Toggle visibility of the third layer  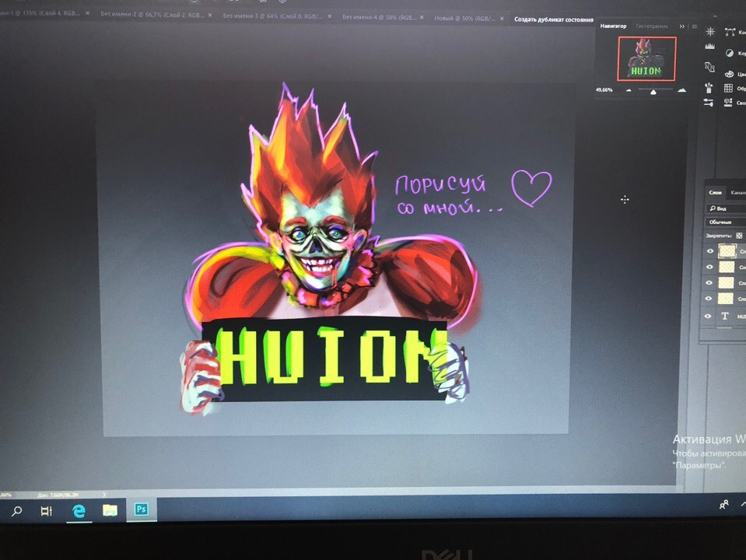pyautogui.click(x=709, y=282)
